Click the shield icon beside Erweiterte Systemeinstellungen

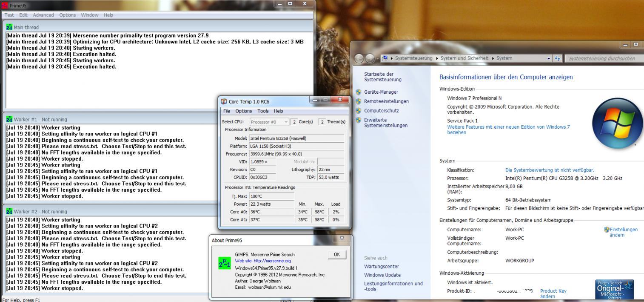click(358, 120)
